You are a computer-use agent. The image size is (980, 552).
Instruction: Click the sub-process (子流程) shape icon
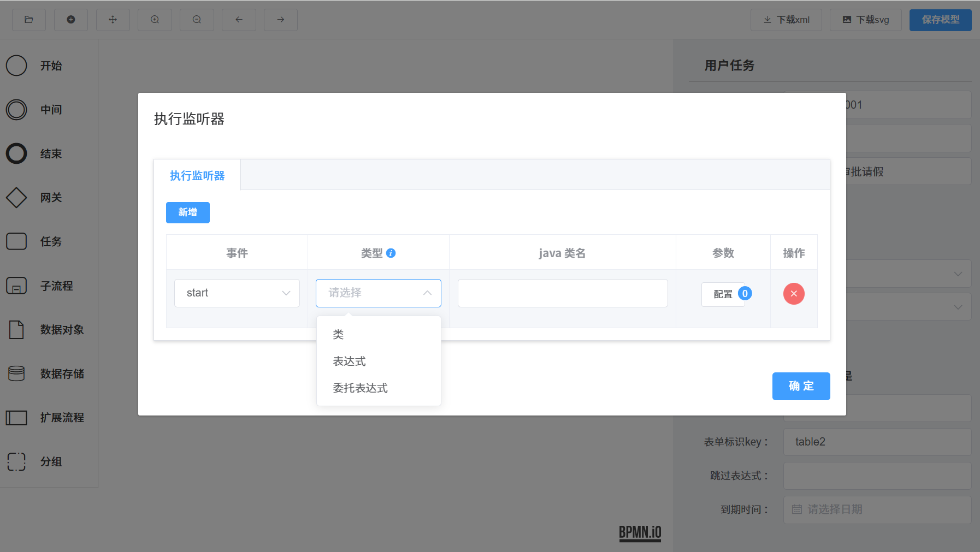(x=16, y=286)
